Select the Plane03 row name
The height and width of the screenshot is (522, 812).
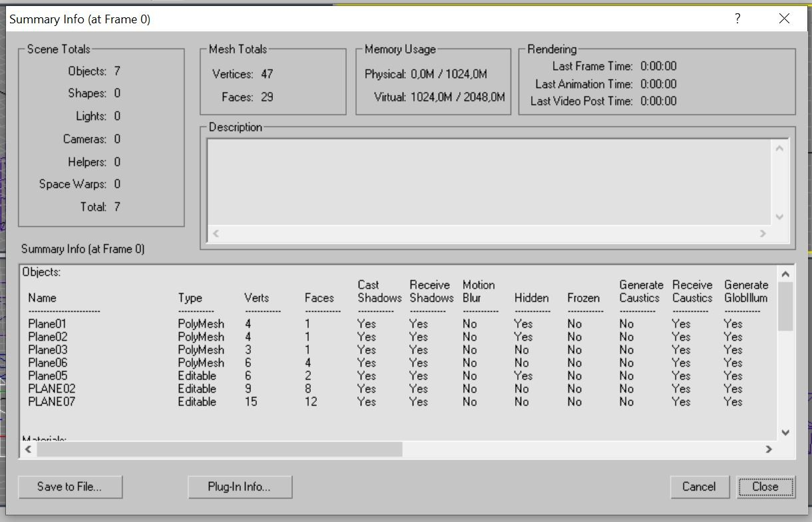[x=47, y=350]
